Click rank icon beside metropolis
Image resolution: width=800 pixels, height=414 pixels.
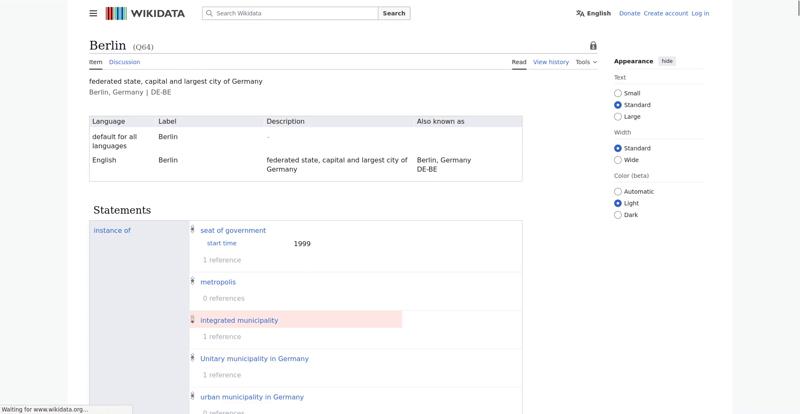tap(192, 281)
